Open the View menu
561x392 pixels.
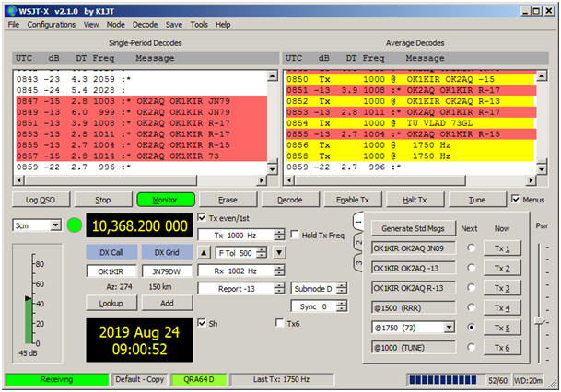91,25
